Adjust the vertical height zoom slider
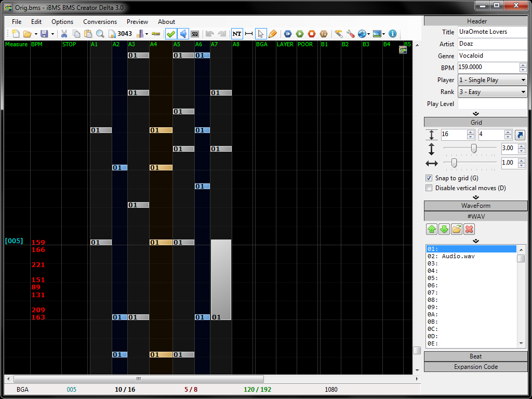This screenshot has height=399, width=532. tap(474, 148)
